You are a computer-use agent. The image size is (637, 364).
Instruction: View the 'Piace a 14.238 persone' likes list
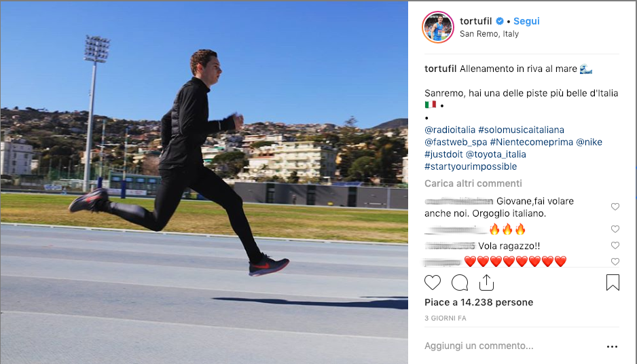[479, 302]
